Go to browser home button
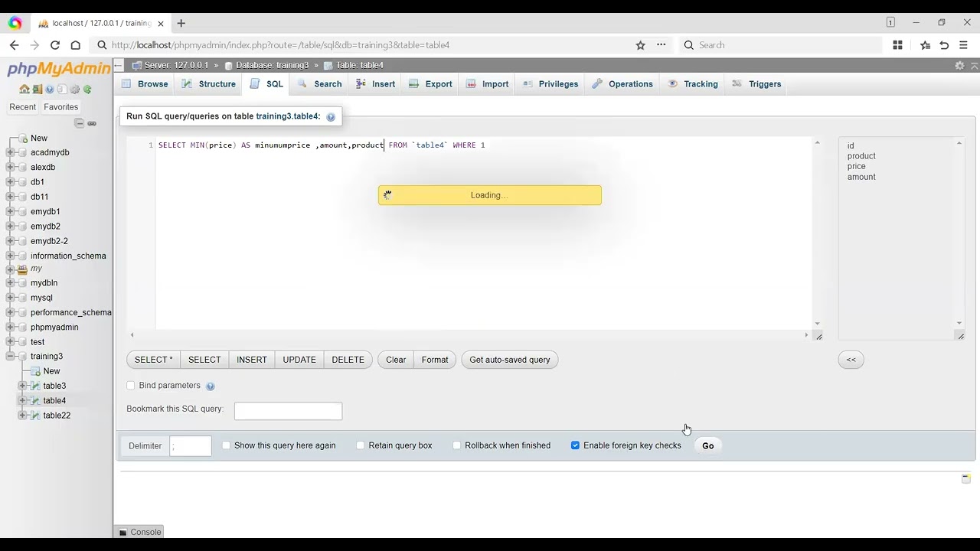The height and width of the screenshot is (551, 980). (x=75, y=45)
